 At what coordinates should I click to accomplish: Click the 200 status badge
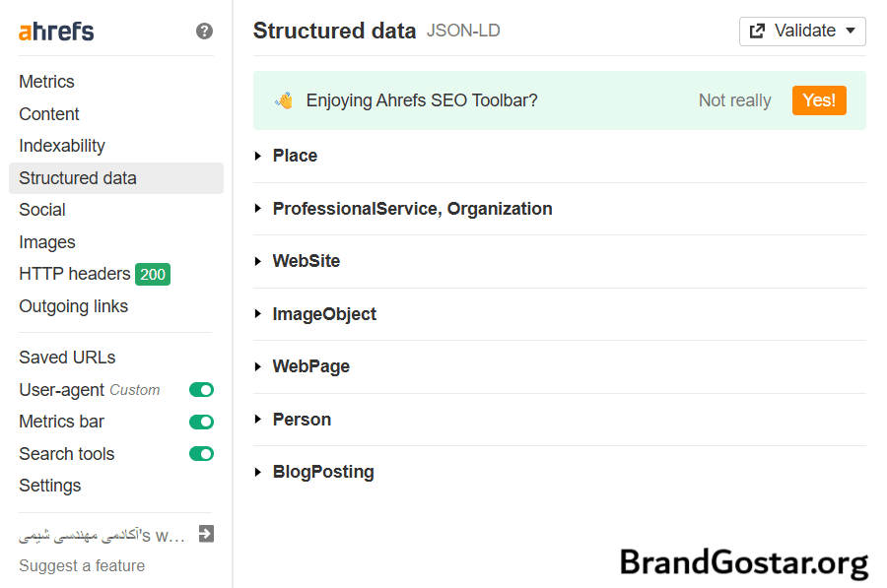[153, 274]
